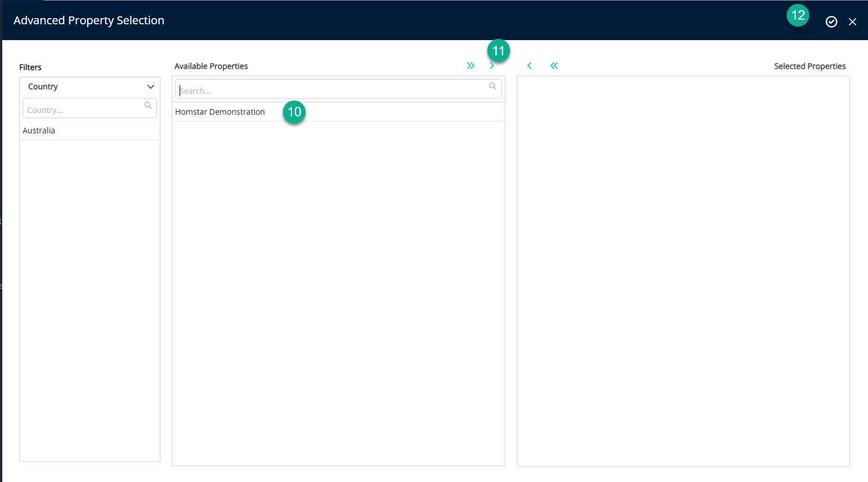
Task: Close the Advanced Property Selection dialog
Action: (x=852, y=21)
